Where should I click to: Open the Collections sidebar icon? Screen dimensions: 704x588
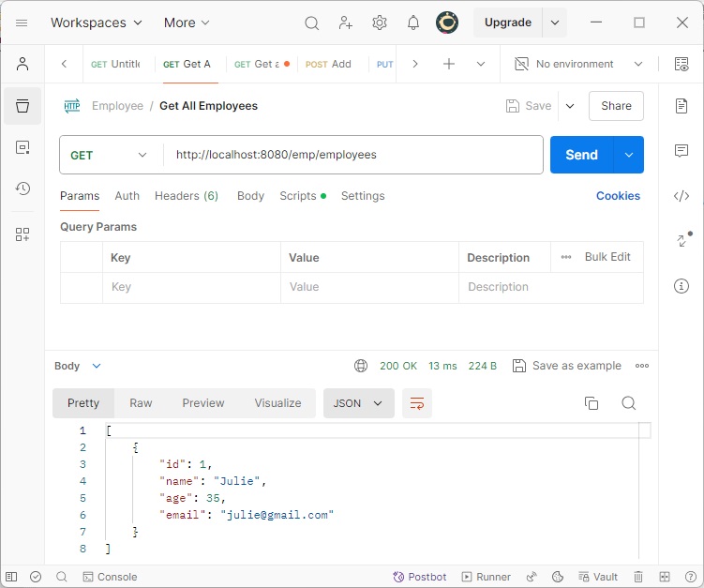pos(22,106)
